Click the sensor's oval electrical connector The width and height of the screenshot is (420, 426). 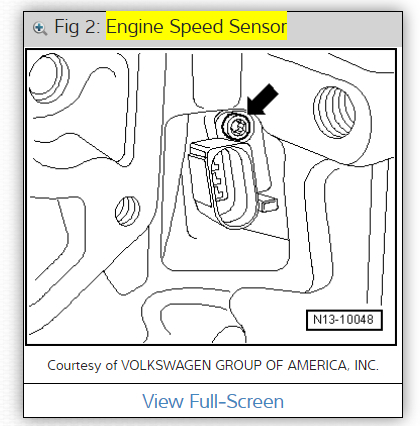tap(232, 186)
